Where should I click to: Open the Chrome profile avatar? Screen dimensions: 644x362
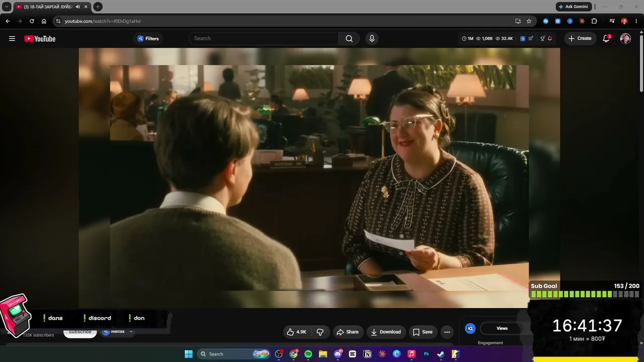pyautogui.click(x=624, y=21)
